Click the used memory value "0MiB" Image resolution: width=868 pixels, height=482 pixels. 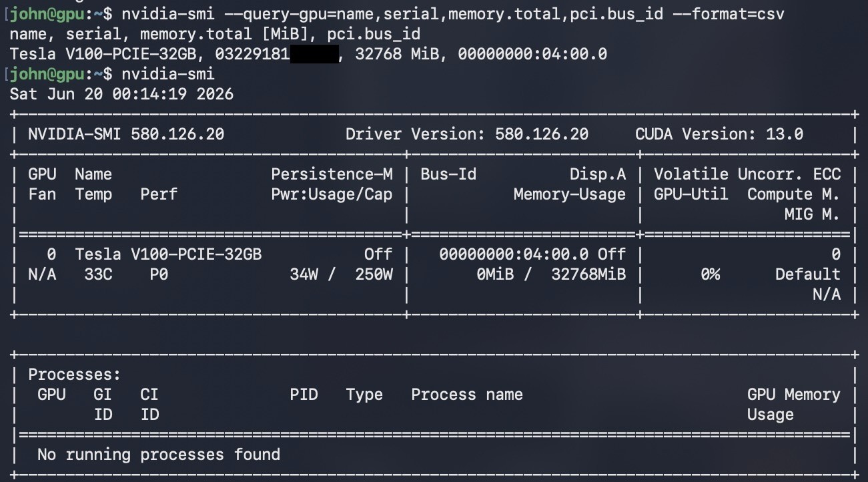coord(495,274)
